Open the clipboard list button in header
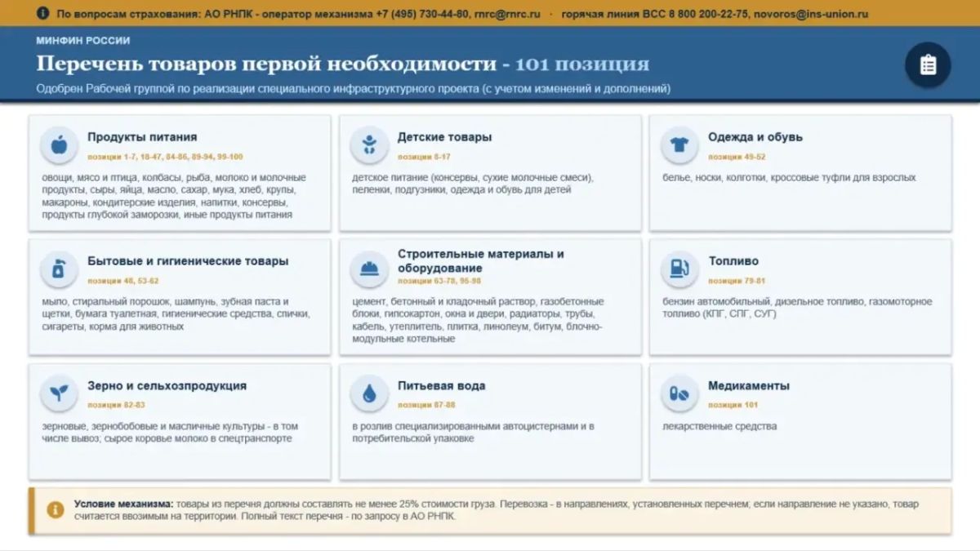This screenshot has width=980, height=551. click(928, 64)
